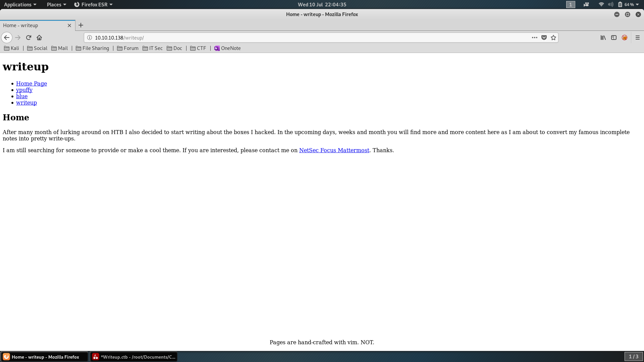Open the Firefox hamburger menu
644x362 pixels.
(x=638, y=38)
